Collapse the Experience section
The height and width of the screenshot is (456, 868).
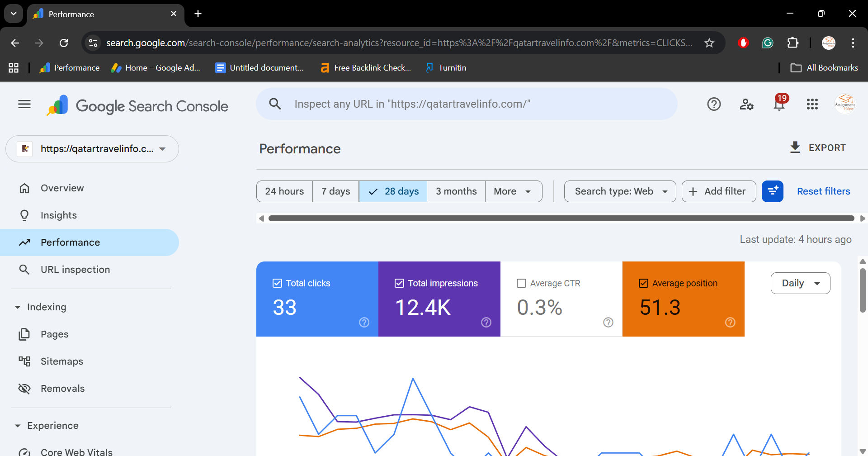(18, 426)
